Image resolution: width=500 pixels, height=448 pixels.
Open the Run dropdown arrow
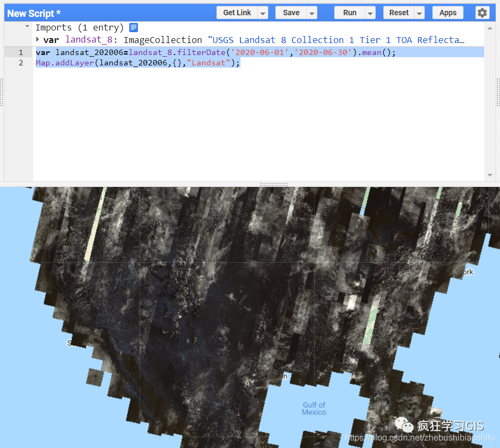pyautogui.click(x=370, y=13)
